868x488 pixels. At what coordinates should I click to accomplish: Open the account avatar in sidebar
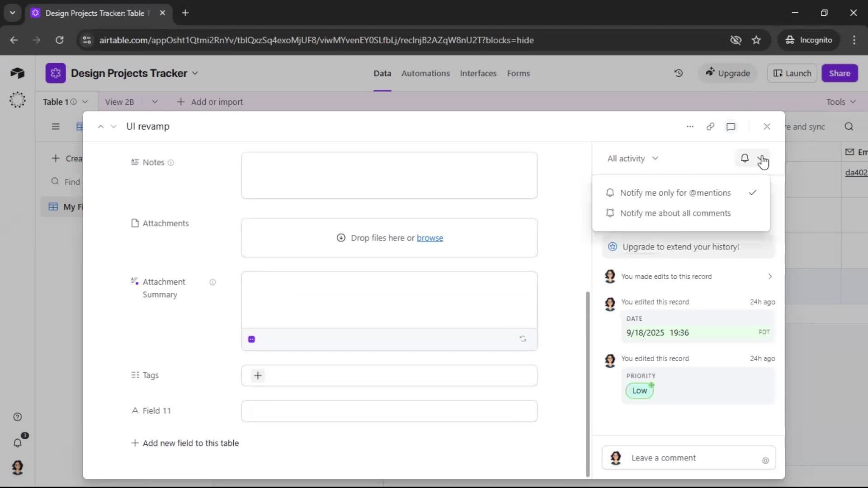click(x=18, y=467)
